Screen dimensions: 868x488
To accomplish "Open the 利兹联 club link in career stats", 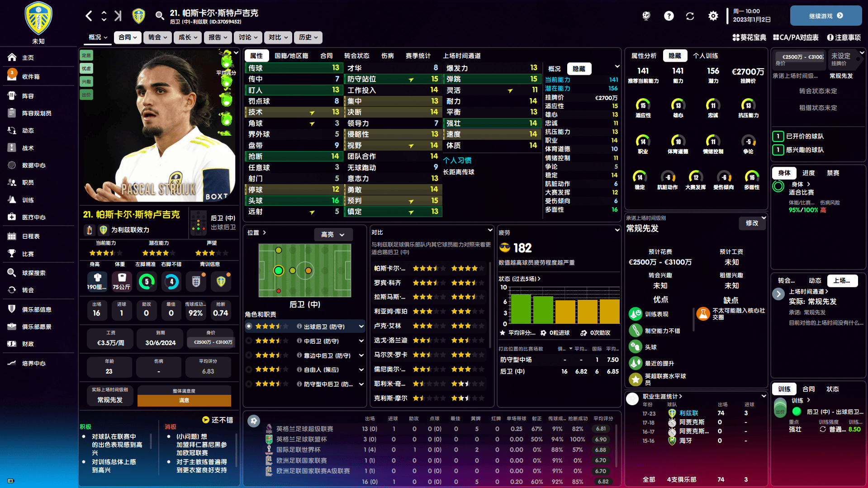I will click(x=689, y=413).
